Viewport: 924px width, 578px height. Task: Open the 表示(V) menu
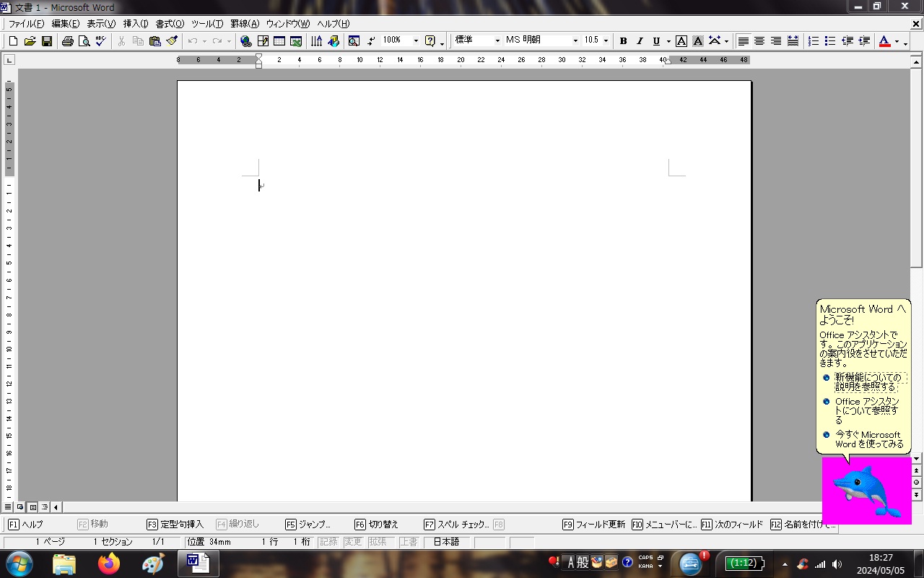[101, 24]
